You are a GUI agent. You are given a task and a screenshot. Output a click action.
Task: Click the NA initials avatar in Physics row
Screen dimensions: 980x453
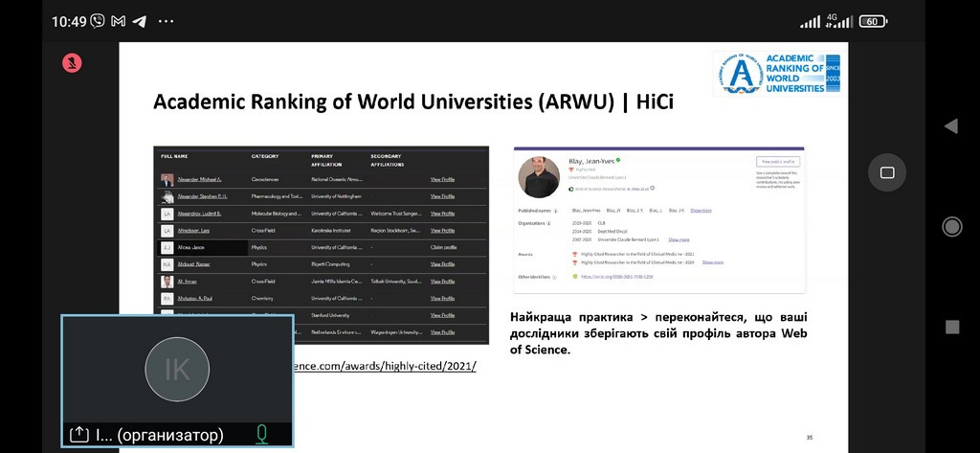(167, 264)
